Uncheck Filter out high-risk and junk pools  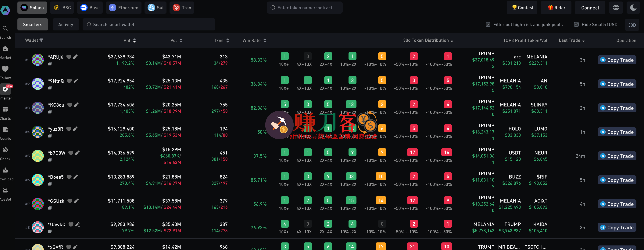pos(488,24)
